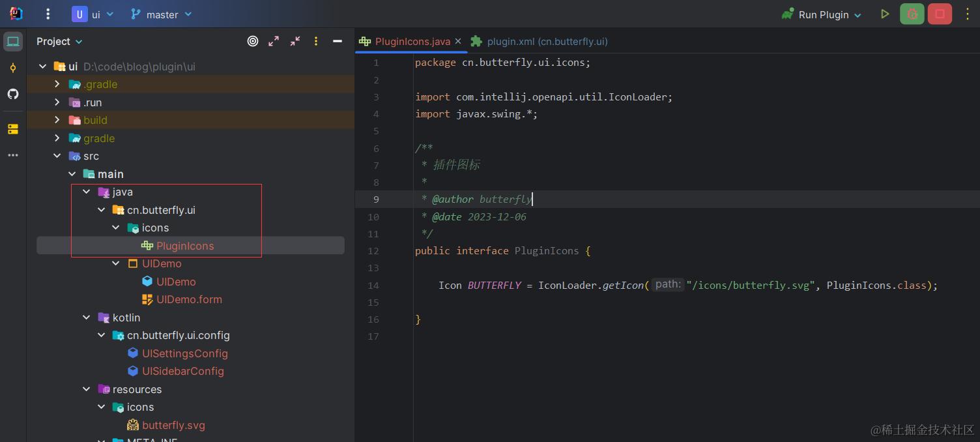Viewport: 980px width, 442px height.
Task: Click line number 12 in gutter
Action: click(x=373, y=251)
